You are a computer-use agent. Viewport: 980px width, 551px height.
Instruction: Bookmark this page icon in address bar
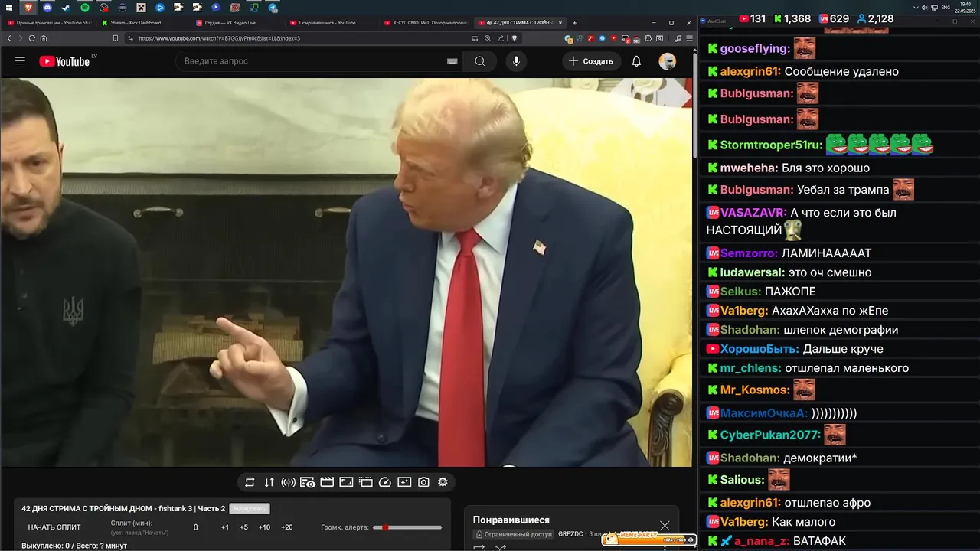point(116,38)
